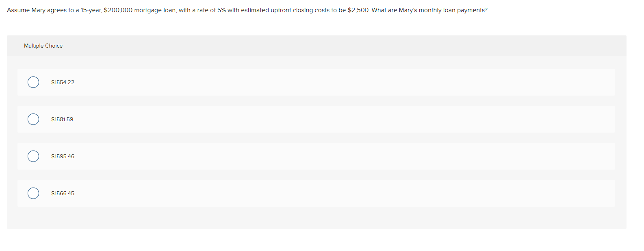This screenshot has width=644, height=251.
Task: Click the fourth answer row background
Action: click(x=284, y=193)
